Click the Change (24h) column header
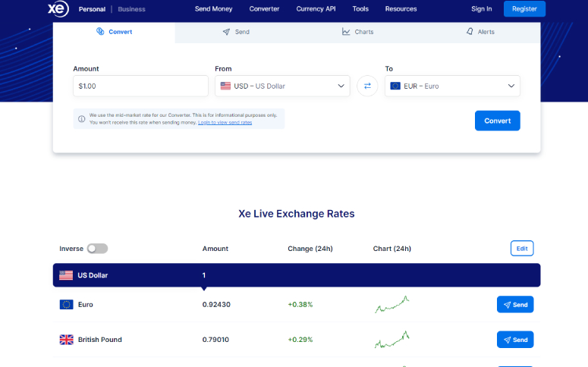 coord(310,249)
